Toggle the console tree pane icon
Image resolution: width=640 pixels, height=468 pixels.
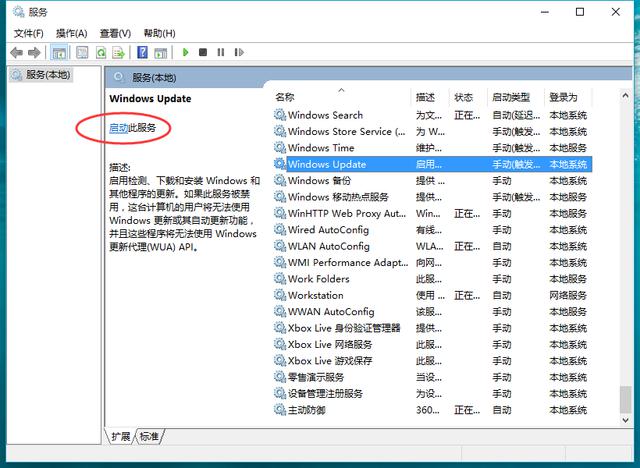click(59, 53)
